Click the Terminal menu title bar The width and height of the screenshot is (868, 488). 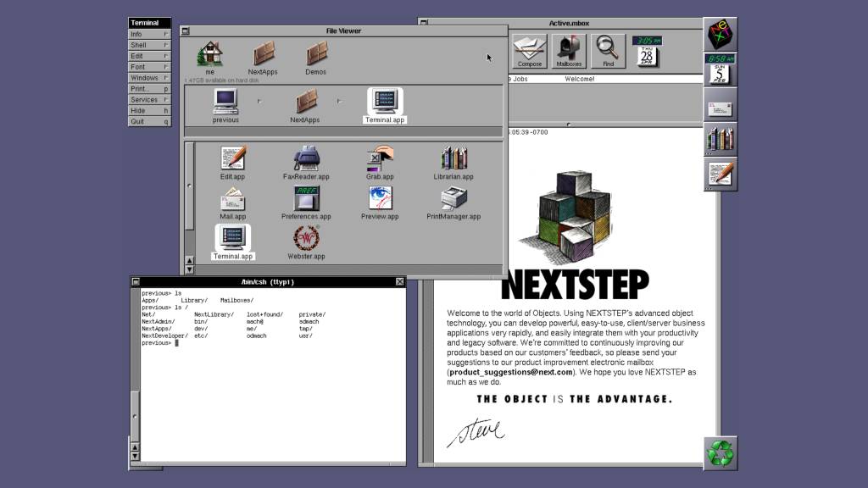tap(149, 23)
